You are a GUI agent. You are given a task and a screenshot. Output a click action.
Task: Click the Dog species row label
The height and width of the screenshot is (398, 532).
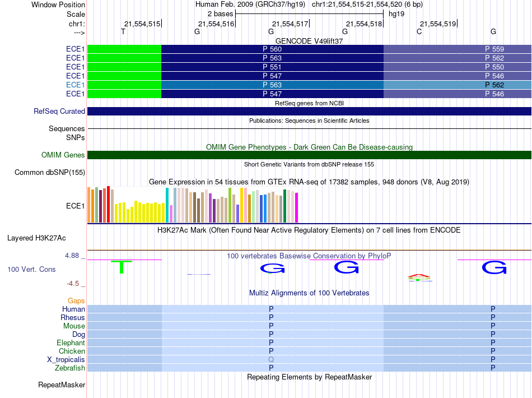pos(78,335)
